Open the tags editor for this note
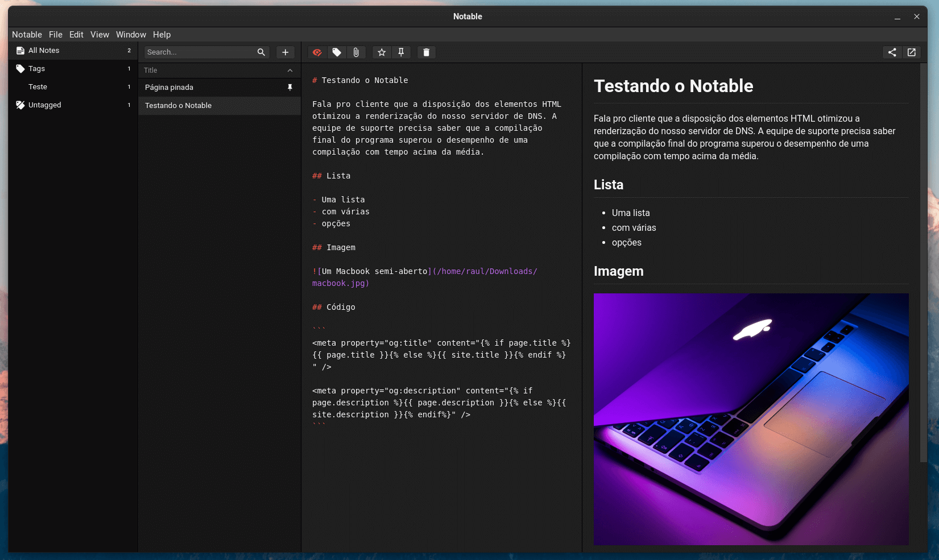The height and width of the screenshot is (560, 939). click(x=337, y=52)
